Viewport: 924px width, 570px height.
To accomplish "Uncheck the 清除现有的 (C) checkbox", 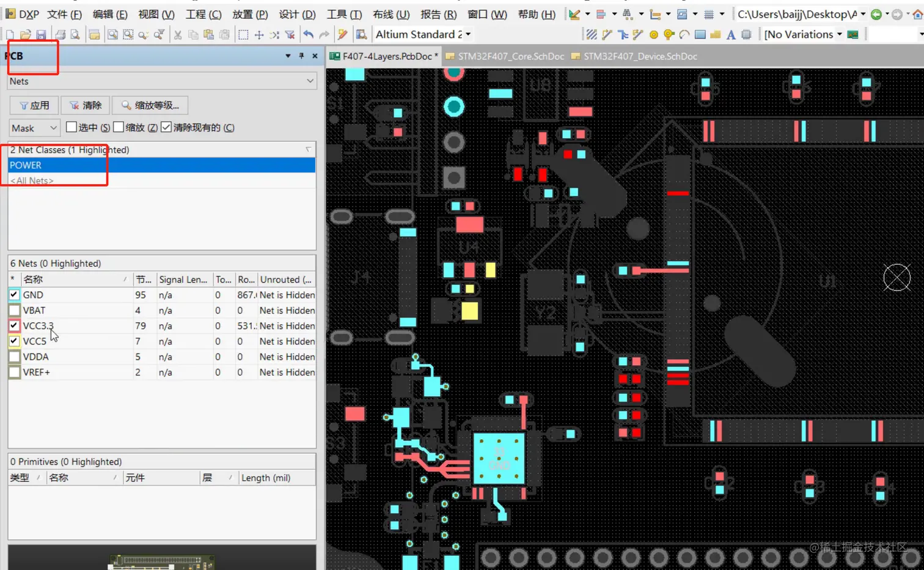I will [x=166, y=127].
